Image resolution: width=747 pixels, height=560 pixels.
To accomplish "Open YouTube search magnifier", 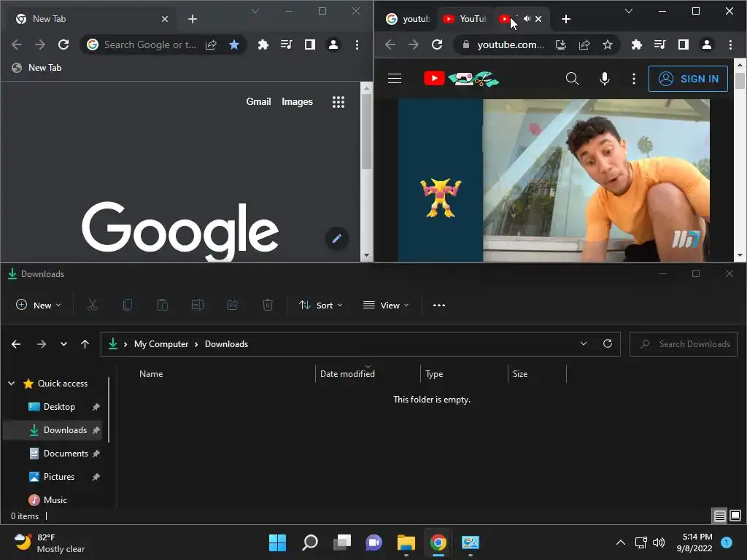I will click(572, 79).
